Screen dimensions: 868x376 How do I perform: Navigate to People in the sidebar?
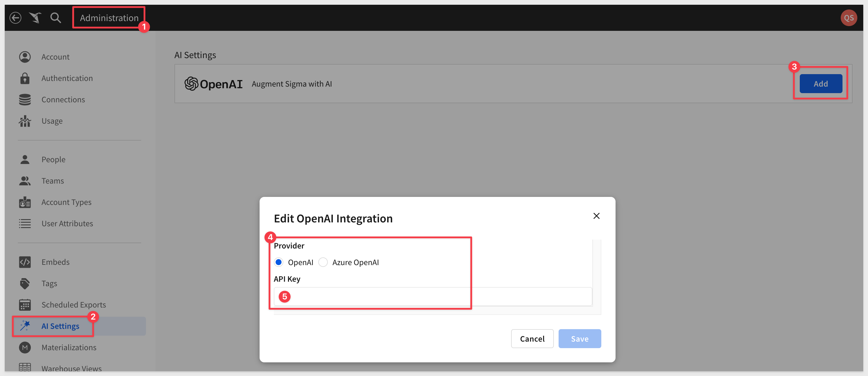[x=53, y=159]
